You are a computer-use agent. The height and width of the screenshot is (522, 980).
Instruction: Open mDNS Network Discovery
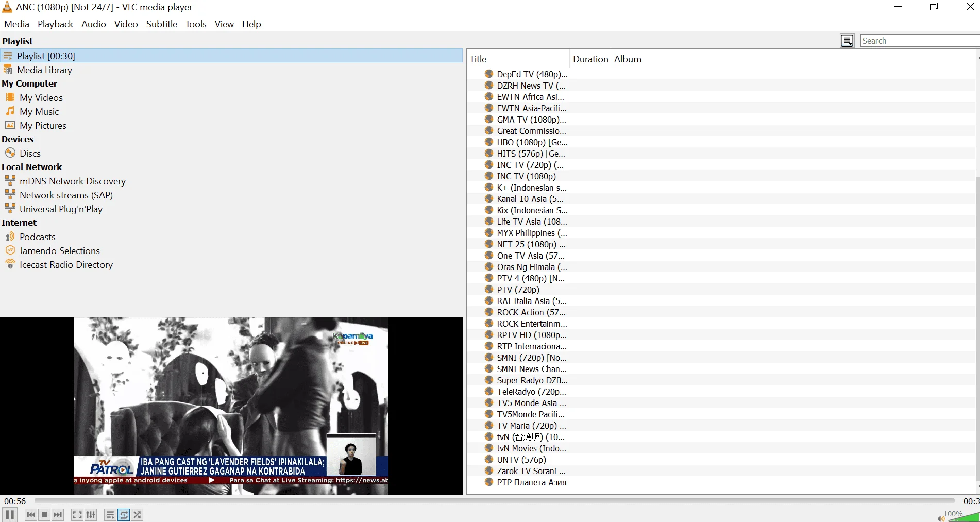coord(72,181)
